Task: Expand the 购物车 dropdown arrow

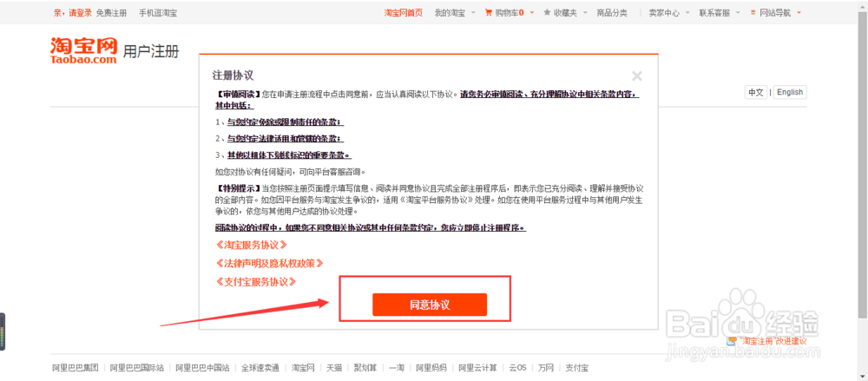Action: [531, 12]
